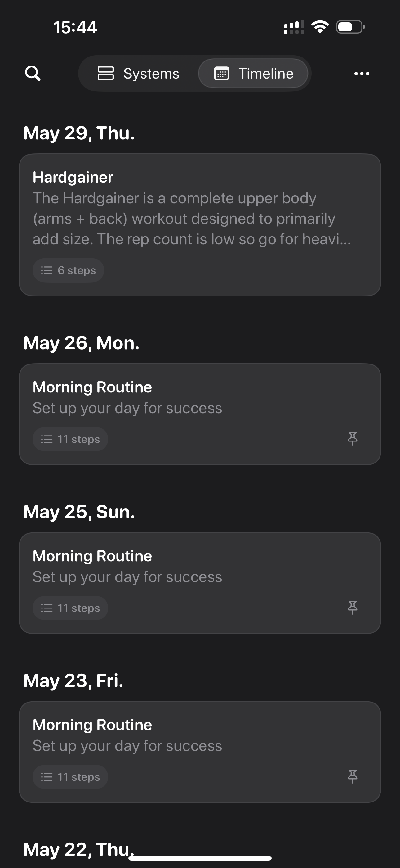Expand 11 steps chip under May 25
400x868 pixels.
tap(70, 608)
